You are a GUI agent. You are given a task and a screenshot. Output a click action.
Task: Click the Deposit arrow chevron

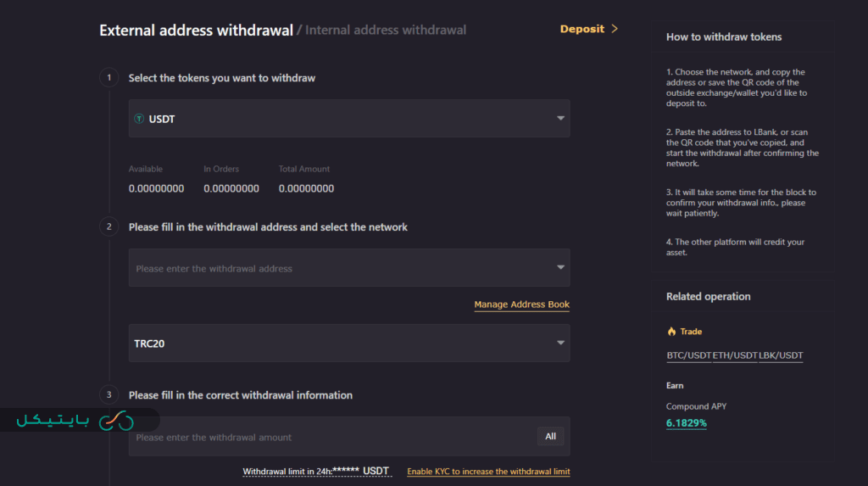coord(615,29)
